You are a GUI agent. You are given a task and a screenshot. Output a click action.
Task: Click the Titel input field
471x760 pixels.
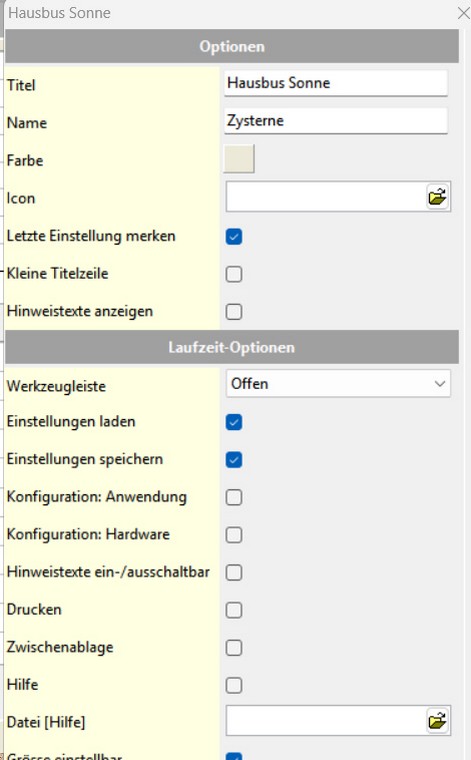(x=336, y=83)
